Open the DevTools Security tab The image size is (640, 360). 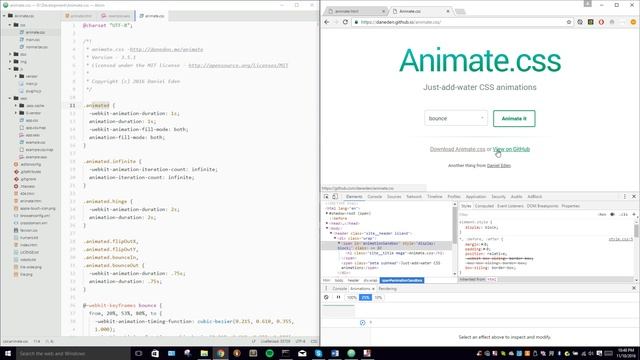[x=498, y=196]
